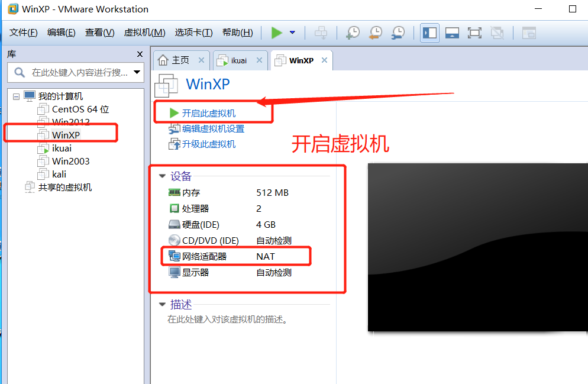Click the 显示器 display device row
This screenshot has height=384, width=588.
230,273
